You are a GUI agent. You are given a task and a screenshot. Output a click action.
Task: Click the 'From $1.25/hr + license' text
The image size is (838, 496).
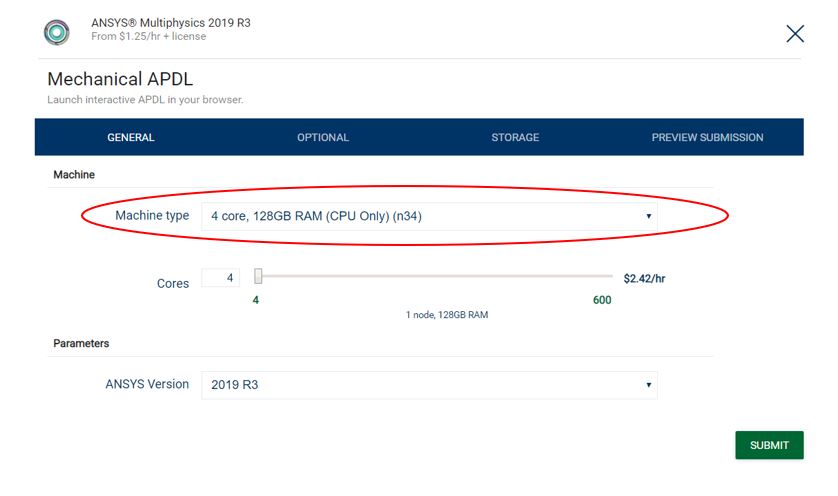pyautogui.click(x=148, y=36)
